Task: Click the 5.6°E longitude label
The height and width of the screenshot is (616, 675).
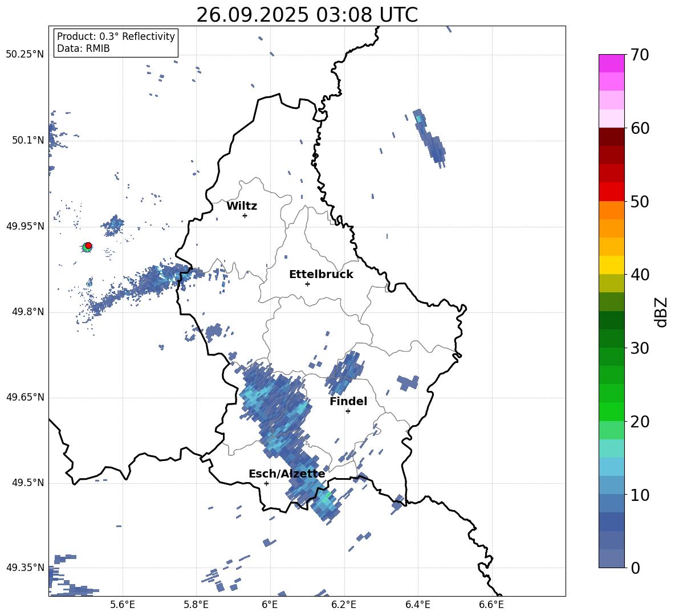Action: [x=123, y=605]
